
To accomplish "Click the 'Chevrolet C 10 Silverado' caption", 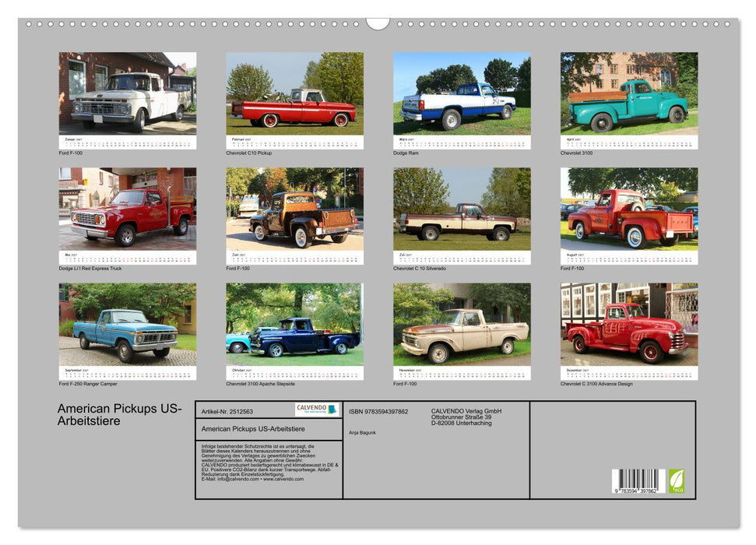I will point(420,268).
